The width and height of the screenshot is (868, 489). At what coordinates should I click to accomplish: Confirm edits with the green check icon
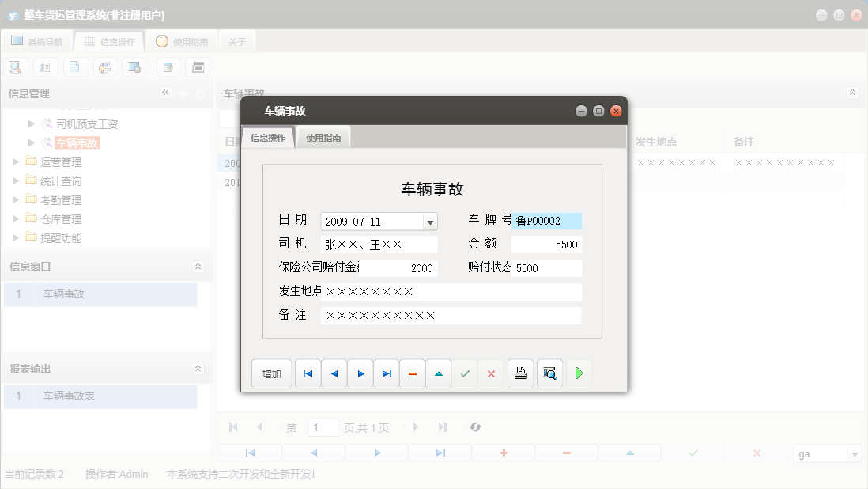(x=465, y=373)
